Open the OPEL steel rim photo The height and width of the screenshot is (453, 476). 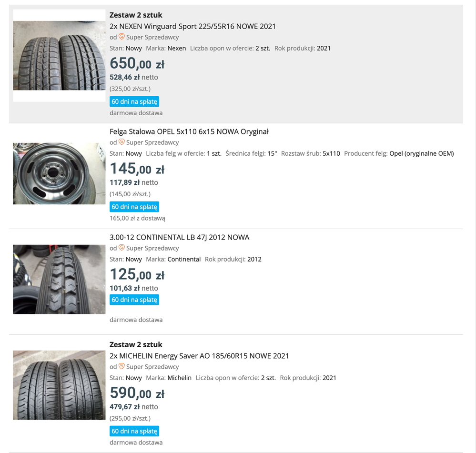click(x=59, y=173)
